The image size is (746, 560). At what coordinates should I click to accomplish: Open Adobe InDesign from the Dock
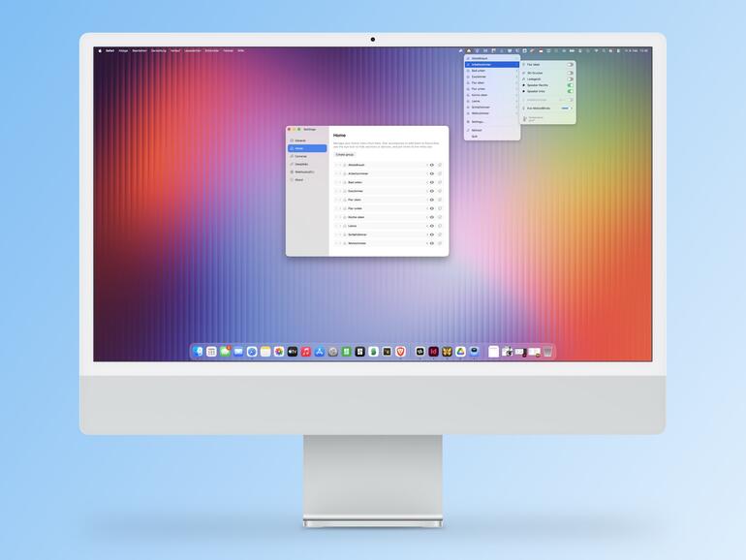coord(433,352)
